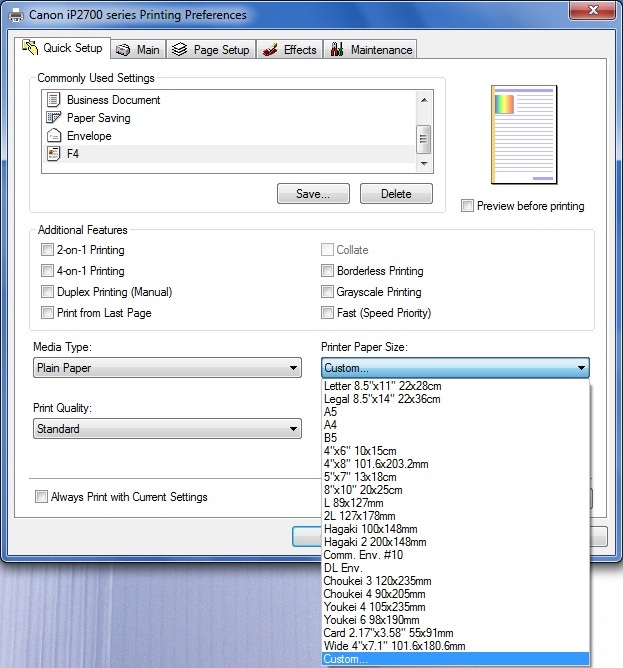Click the Effects paintbrush icon

270,49
